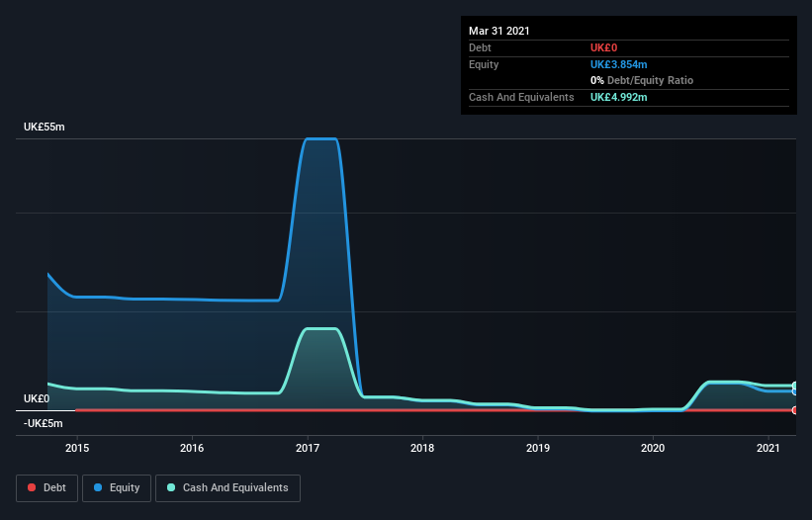
Task: Click the UK£4.992m cash value
Action: 618,97
